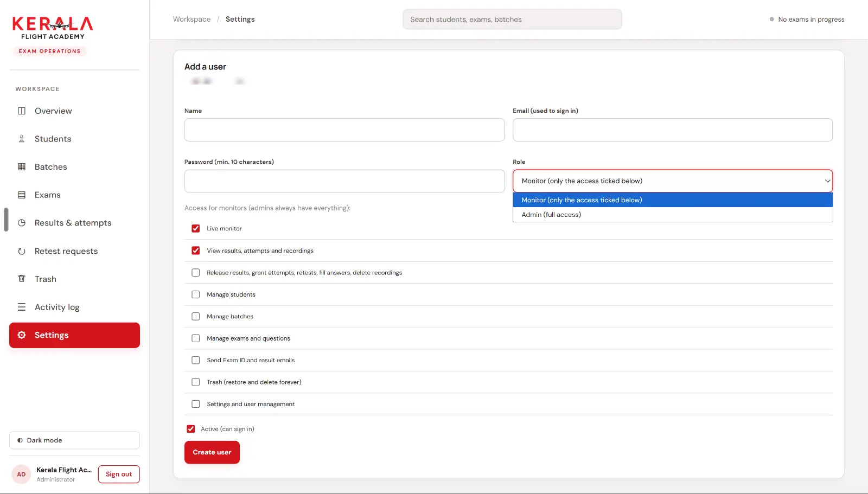The width and height of the screenshot is (868, 494).
Task: Click the Add a user heading
Action: [205, 67]
